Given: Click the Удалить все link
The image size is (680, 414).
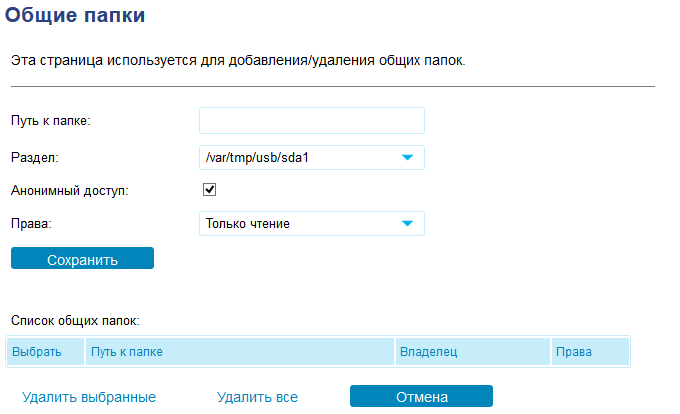Looking at the screenshot, I should point(257,397).
